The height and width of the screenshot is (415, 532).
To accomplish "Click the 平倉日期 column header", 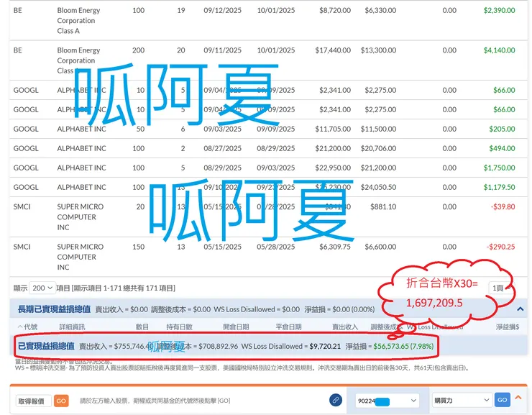I will [289, 327].
